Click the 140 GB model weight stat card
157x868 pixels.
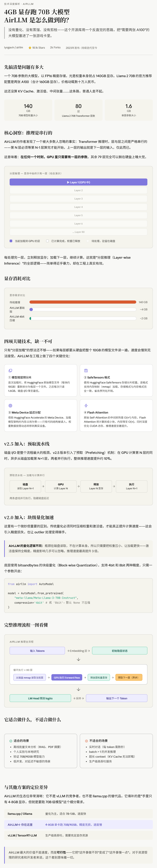(28, 110)
